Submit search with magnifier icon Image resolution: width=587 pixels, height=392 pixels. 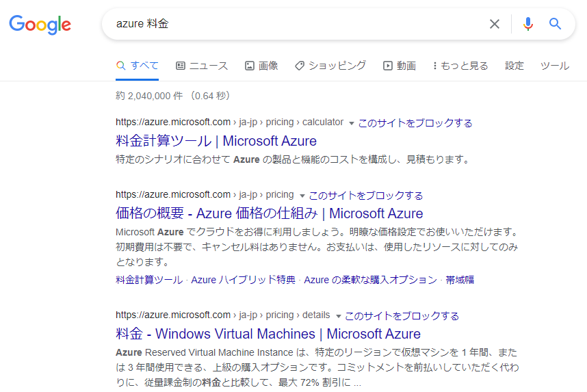click(555, 24)
